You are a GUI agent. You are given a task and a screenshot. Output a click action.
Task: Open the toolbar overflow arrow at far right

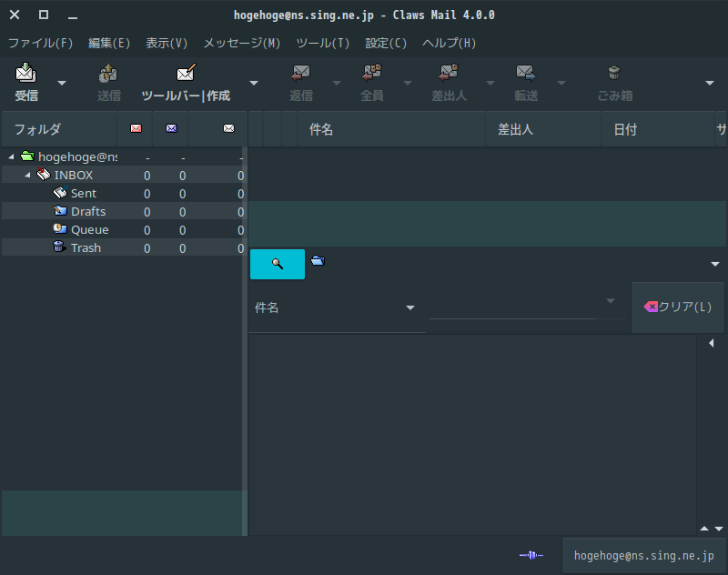[x=710, y=83]
